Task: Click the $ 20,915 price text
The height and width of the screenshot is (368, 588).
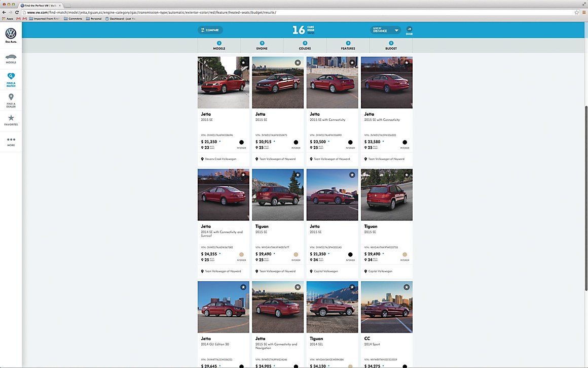Action: 263,142
